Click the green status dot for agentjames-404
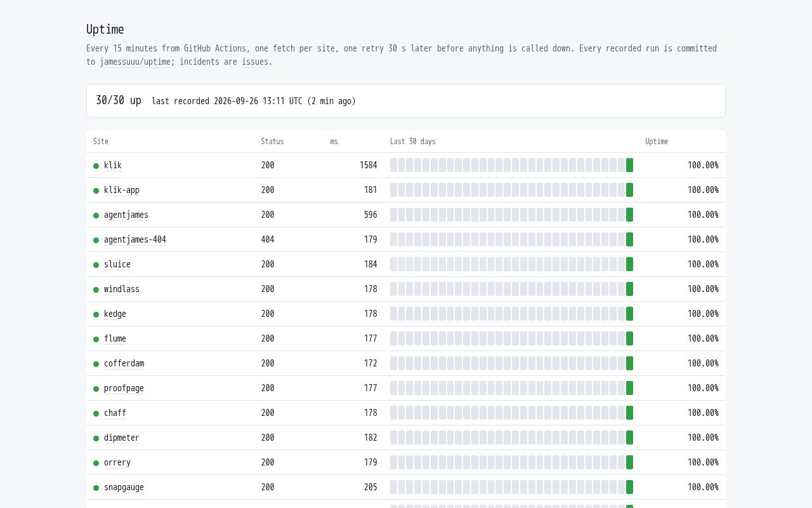The image size is (812, 508). point(96,240)
